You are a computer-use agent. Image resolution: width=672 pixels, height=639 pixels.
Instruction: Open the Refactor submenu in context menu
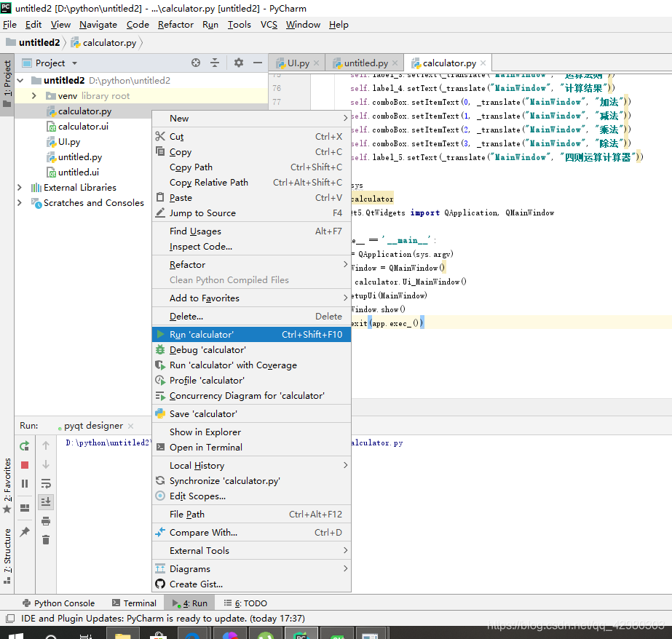[x=252, y=264]
